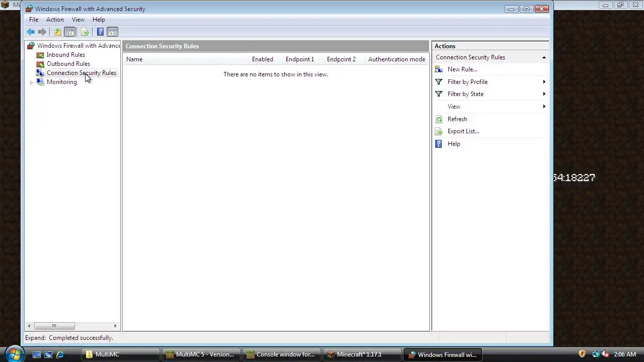Click the View action in Actions pane
Viewport: 644px width, 362px height.
coord(454,107)
